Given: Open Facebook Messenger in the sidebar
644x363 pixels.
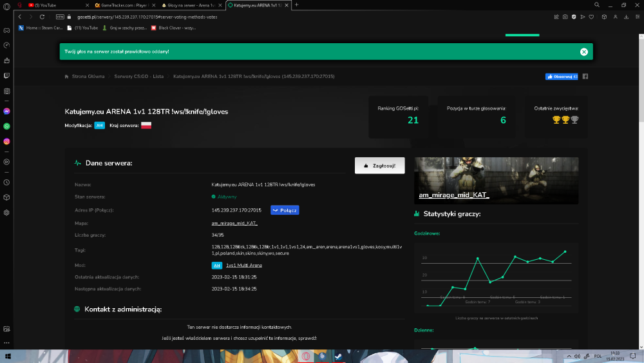Looking at the screenshot, I should click(x=6, y=112).
